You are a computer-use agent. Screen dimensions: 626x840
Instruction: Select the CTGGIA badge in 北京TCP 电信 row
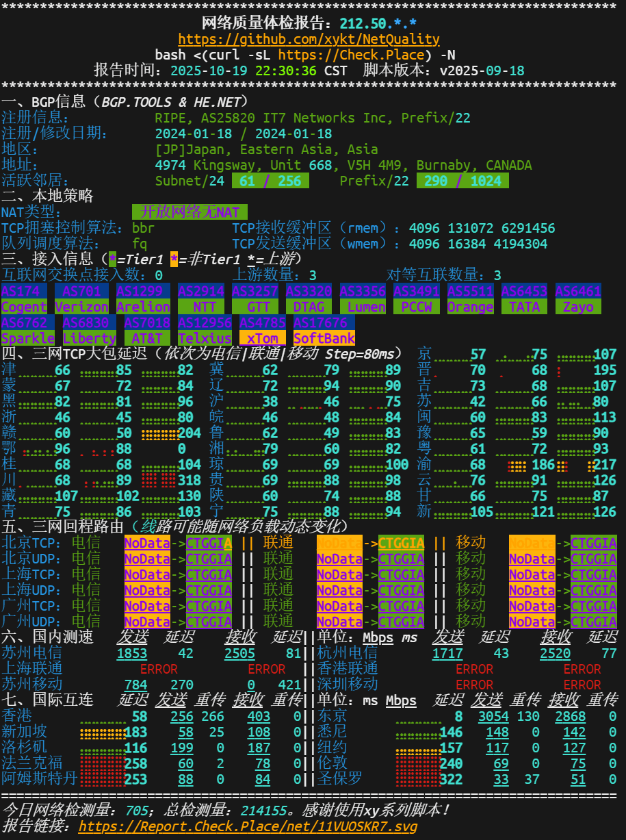(x=209, y=543)
